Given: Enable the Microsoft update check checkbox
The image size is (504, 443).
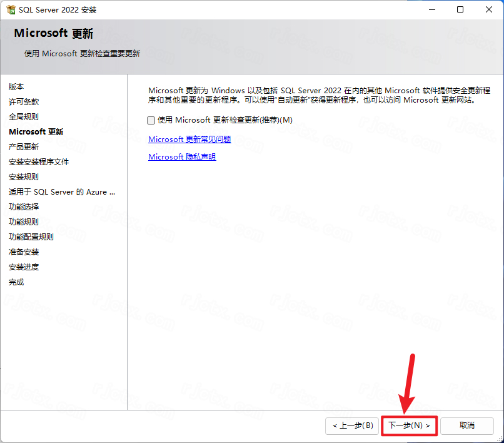Looking at the screenshot, I should click(151, 120).
